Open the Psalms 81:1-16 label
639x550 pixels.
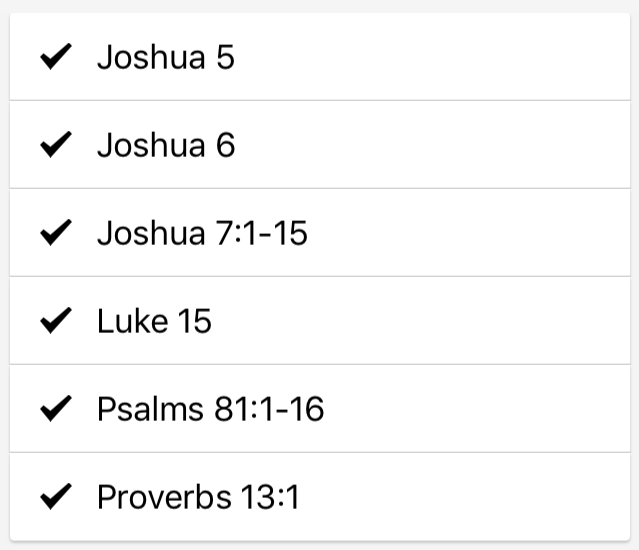210,409
